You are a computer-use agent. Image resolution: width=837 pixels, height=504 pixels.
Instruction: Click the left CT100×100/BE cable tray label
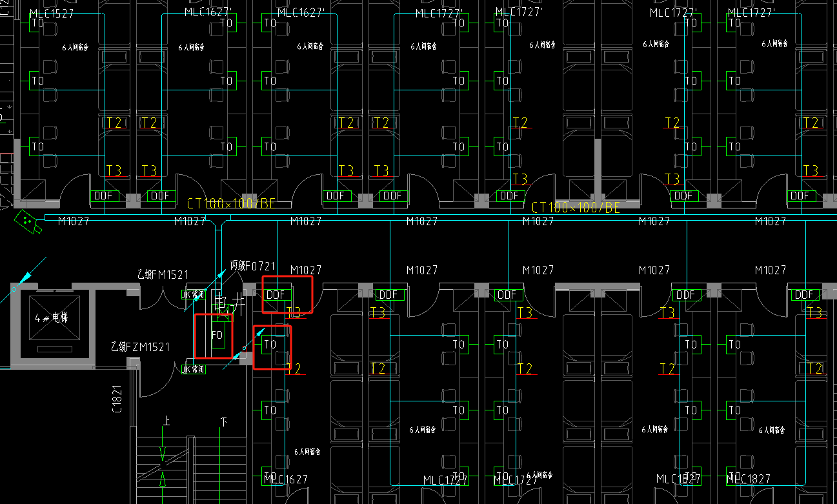click(x=231, y=203)
